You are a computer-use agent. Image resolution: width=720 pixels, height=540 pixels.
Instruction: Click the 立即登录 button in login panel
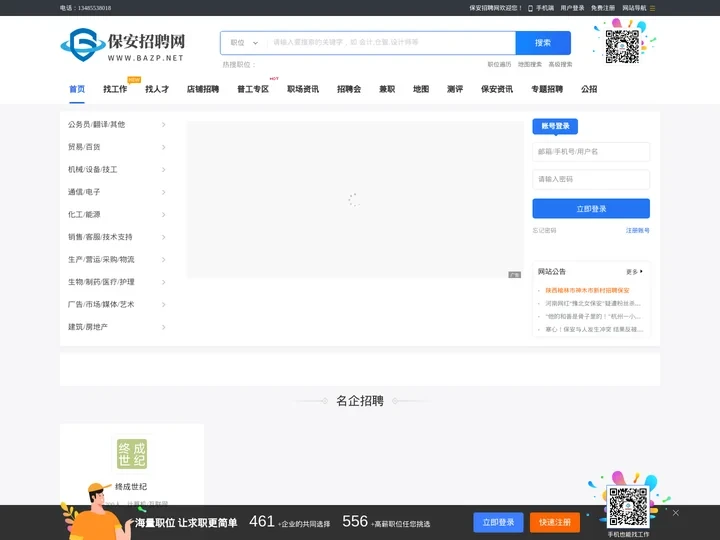point(591,209)
